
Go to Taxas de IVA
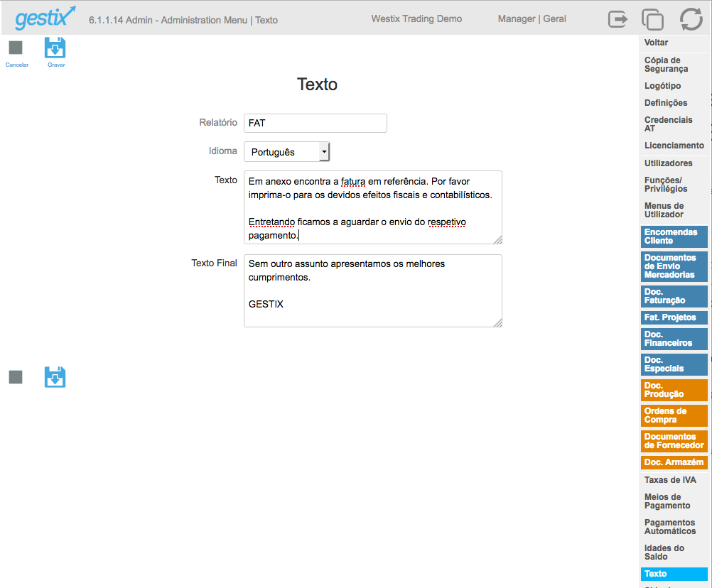669,480
